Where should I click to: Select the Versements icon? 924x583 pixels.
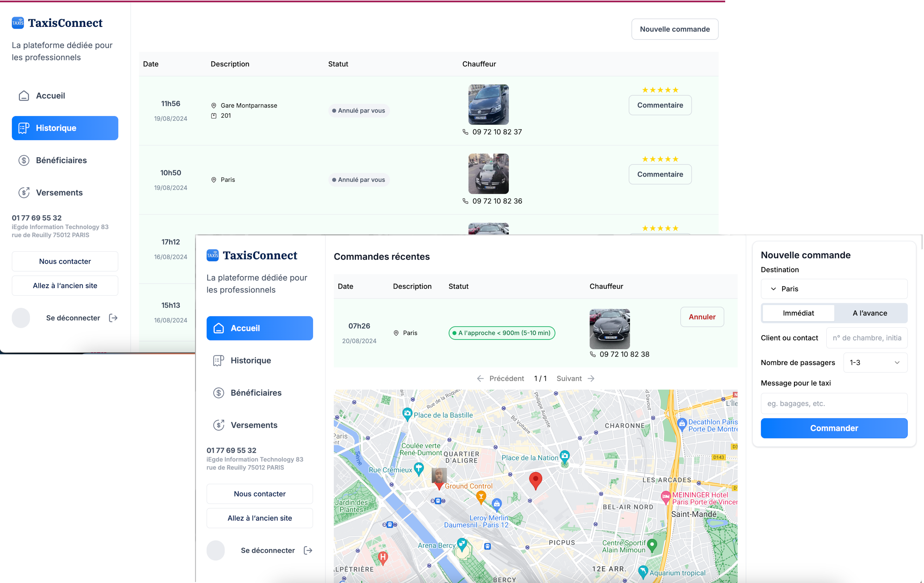pyautogui.click(x=219, y=425)
